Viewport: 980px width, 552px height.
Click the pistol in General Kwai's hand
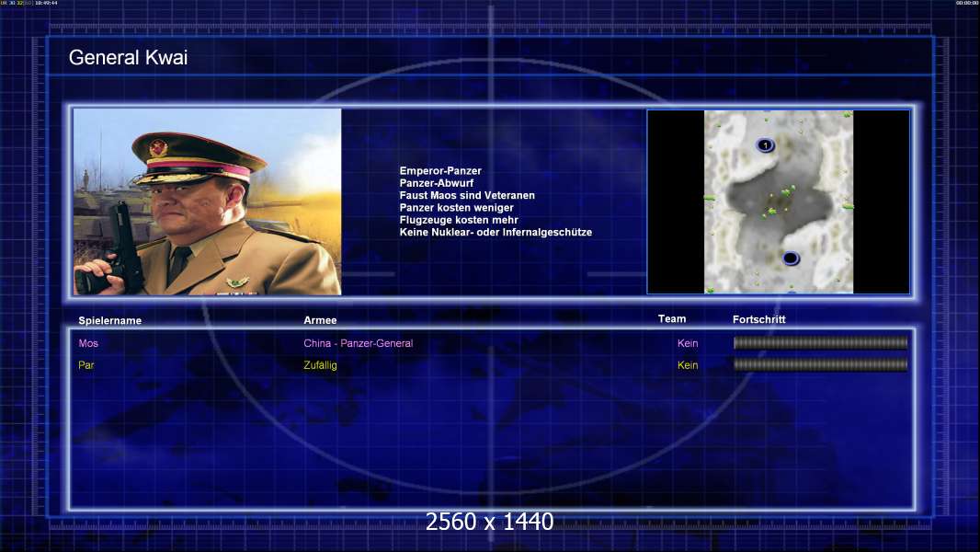coord(119,250)
